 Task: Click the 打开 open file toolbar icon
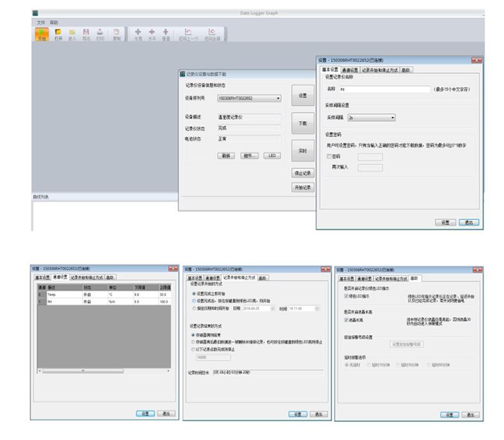coord(58,33)
